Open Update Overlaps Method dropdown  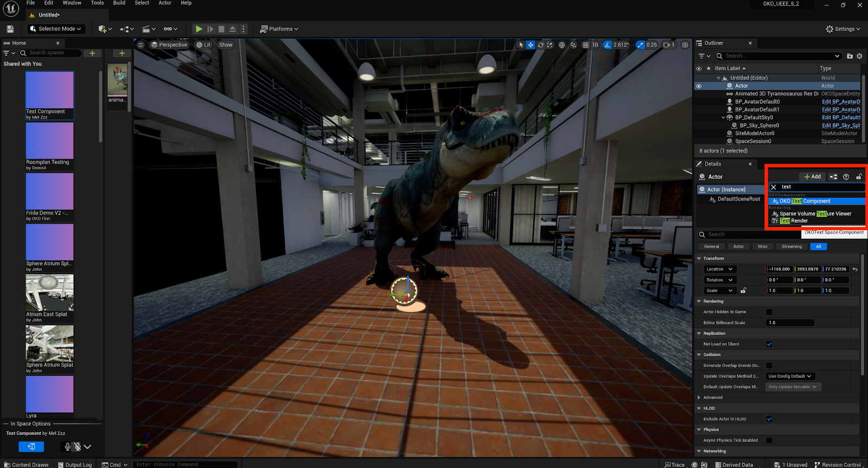[790, 376]
